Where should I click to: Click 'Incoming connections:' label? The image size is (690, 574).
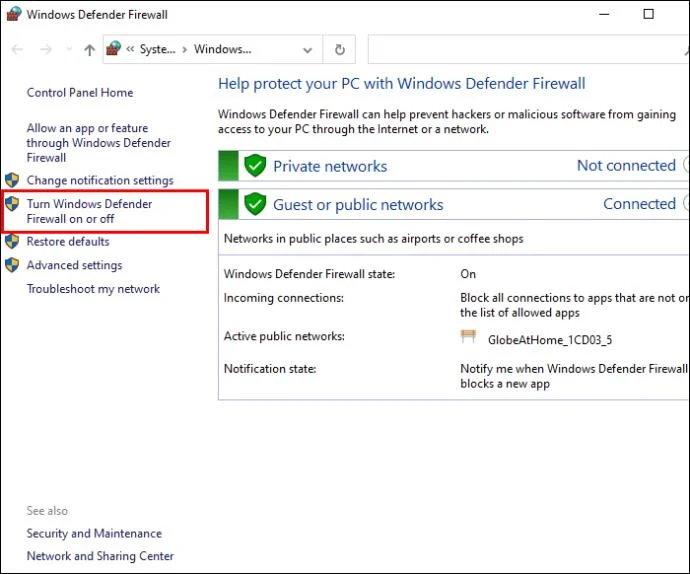click(x=284, y=298)
